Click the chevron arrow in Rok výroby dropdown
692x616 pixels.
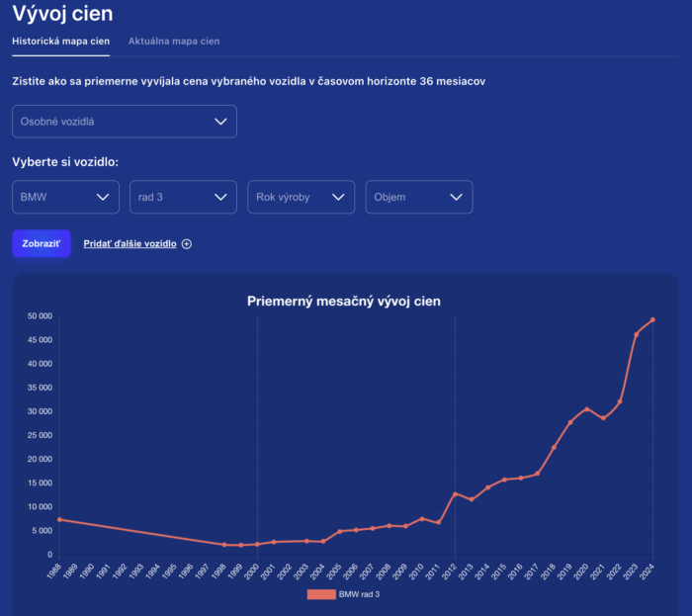pos(338,197)
